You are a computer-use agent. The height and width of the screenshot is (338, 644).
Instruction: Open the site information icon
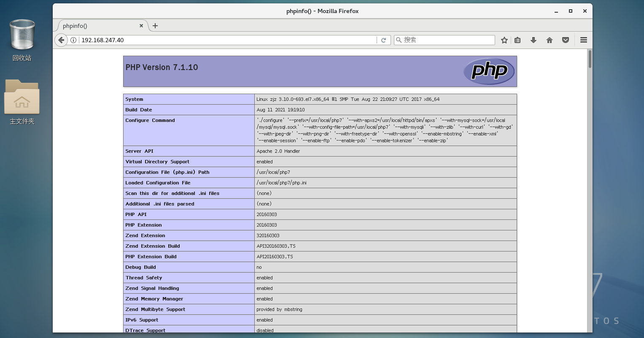coord(73,40)
